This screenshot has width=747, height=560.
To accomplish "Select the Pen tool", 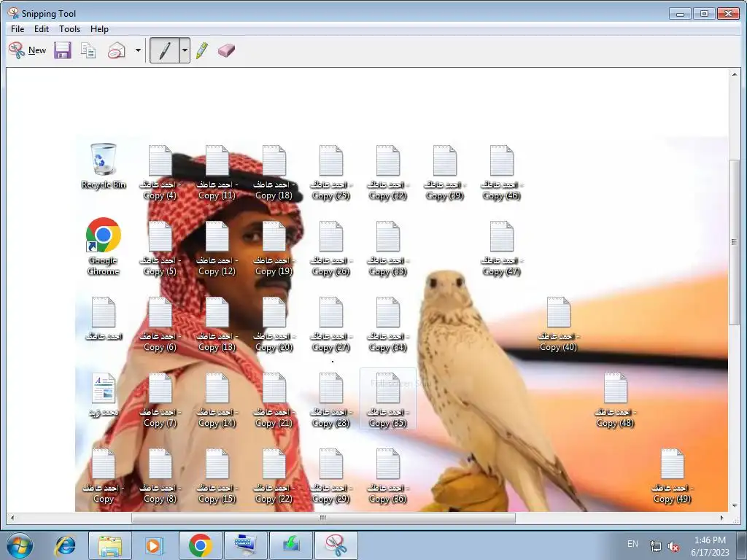I will [x=164, y=50].
